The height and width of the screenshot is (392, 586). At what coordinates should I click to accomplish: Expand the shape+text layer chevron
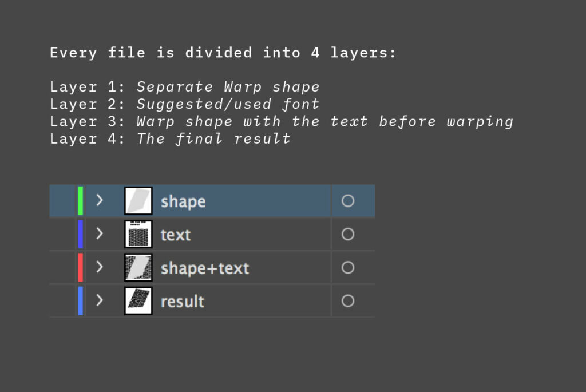100,267
